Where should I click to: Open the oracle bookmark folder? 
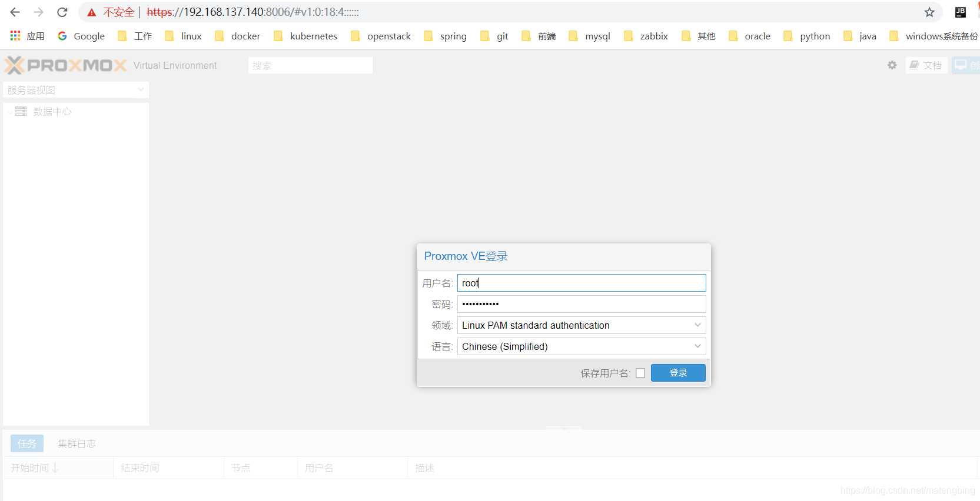tap(749, 36)
